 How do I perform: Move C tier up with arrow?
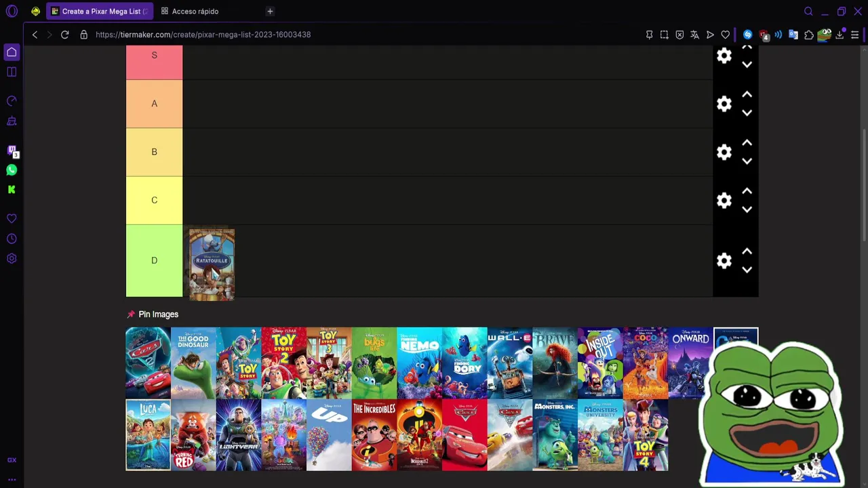[747, 190]
